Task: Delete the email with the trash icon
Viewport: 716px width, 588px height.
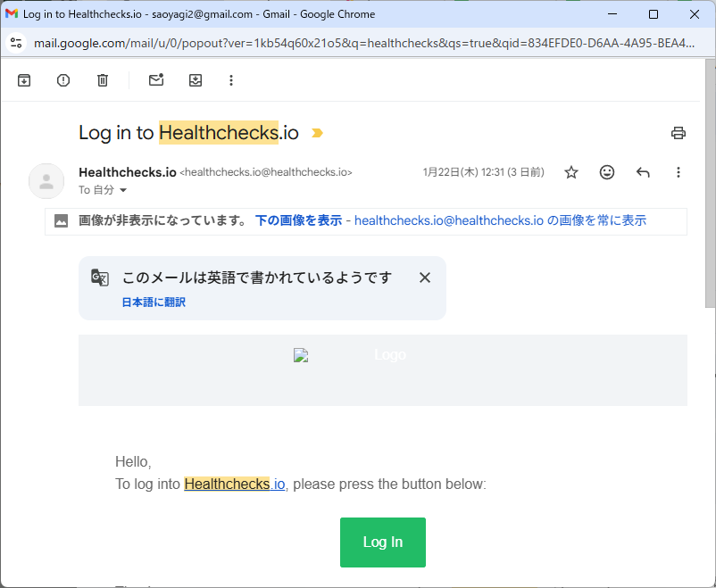Action: tap(103, 80)
